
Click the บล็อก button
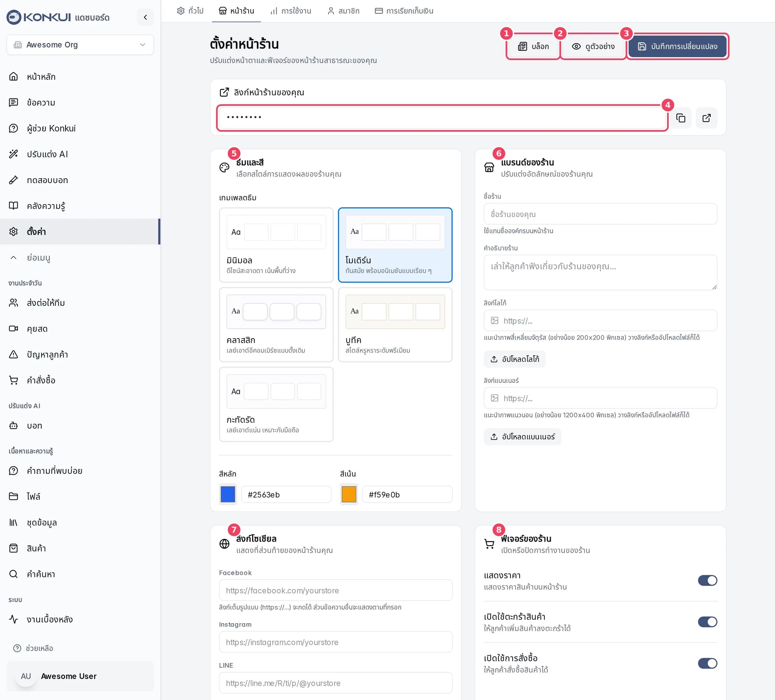[533, 47]
